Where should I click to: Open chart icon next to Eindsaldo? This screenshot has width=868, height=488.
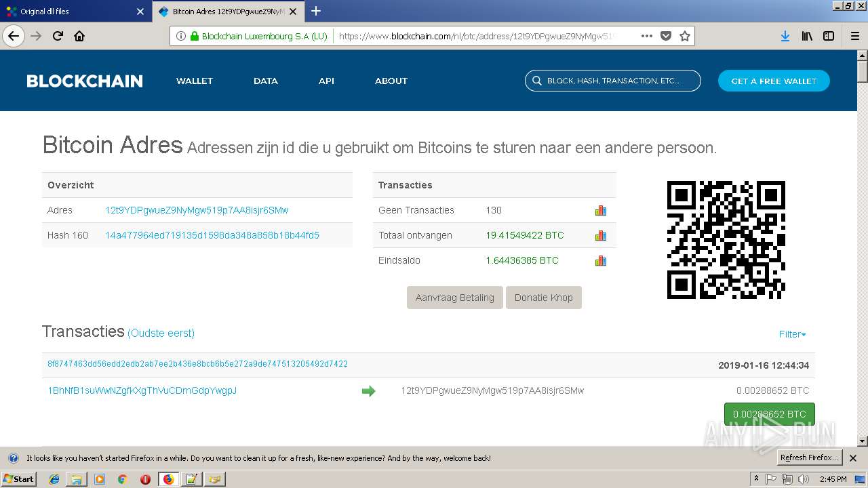pyautogui.click(x=601, y=261)
